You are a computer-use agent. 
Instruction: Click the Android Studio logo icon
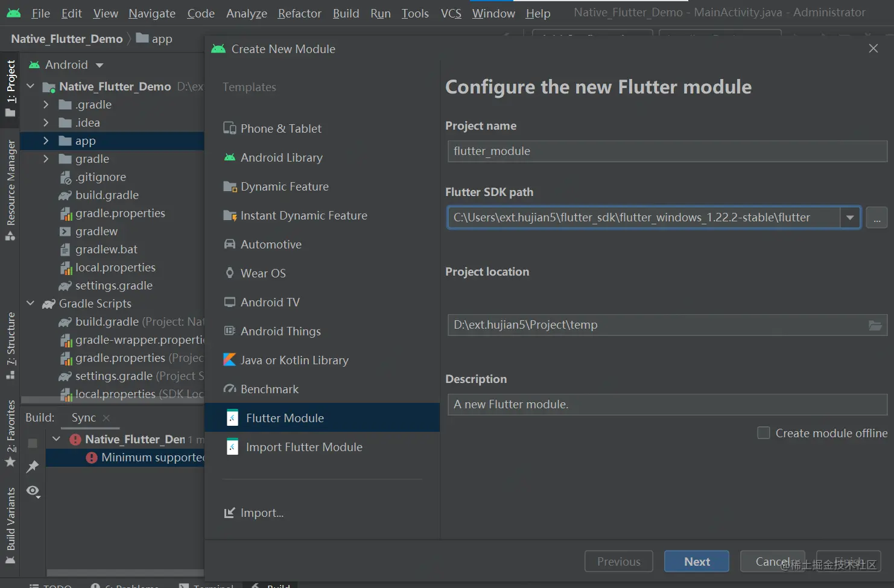(13, 13)
